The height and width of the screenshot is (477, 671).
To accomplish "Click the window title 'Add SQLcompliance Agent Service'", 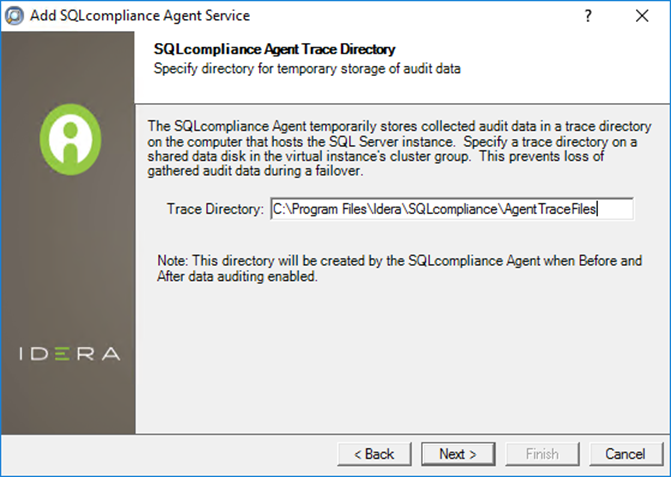I will (x=140, y=16).
